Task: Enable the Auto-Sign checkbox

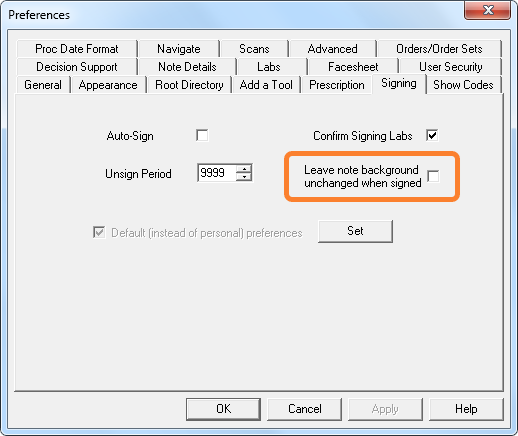Action: tap(202, 135)
